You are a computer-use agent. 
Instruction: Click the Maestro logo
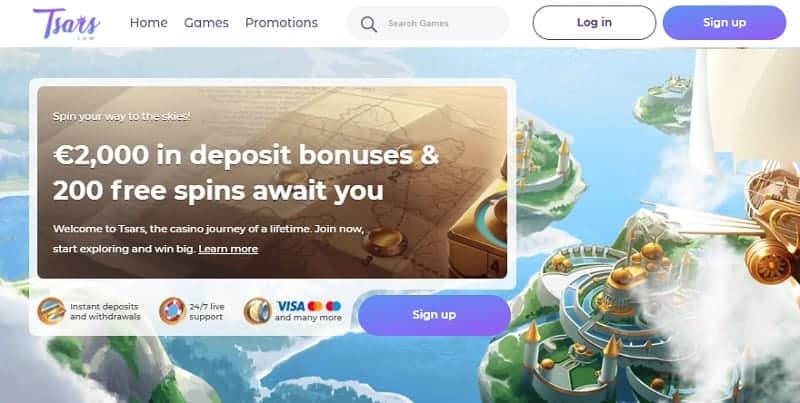point(333,306)
